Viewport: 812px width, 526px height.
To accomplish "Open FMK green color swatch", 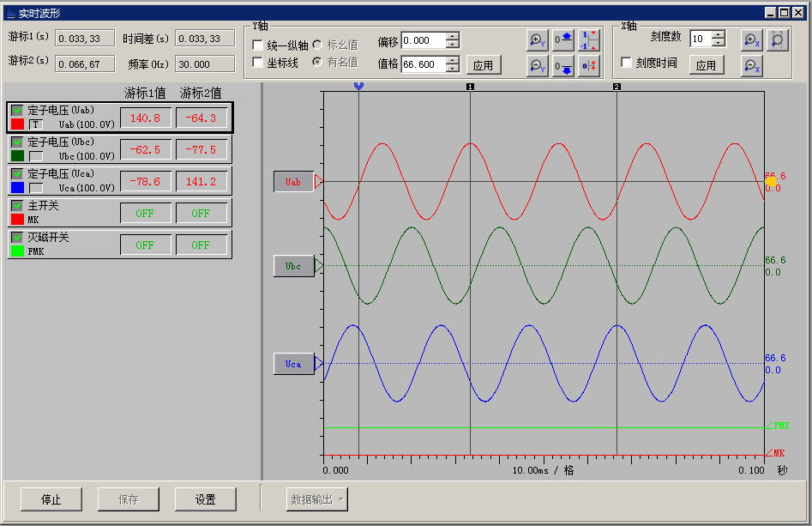I will [18, 251].
